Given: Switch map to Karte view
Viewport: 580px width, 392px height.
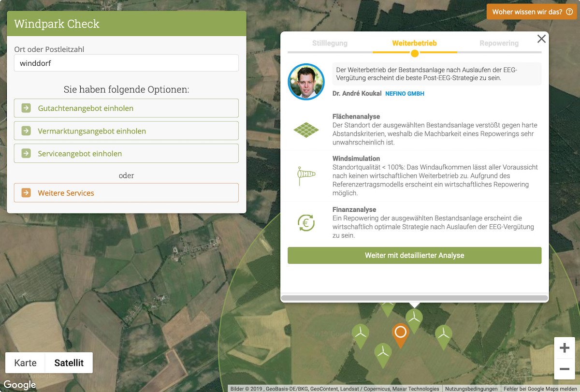Looking at the screenshot, I should pyautogui.click(x=25, y=363).
